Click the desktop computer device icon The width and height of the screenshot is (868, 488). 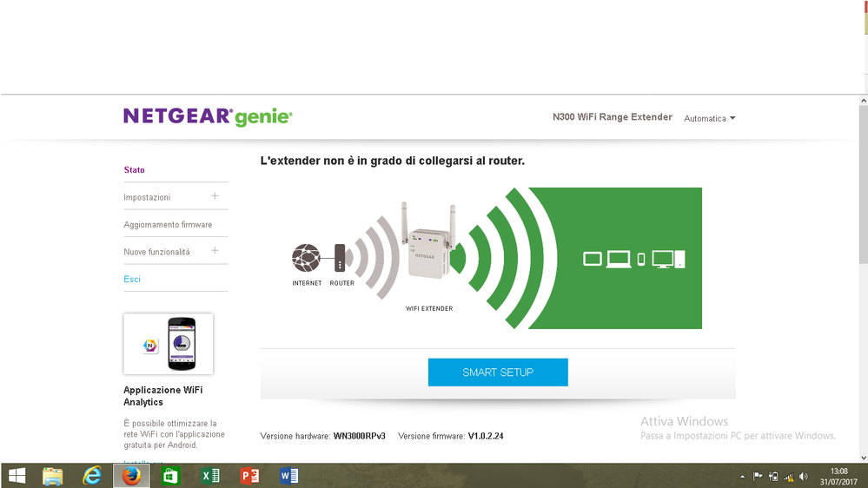point(668,259)
